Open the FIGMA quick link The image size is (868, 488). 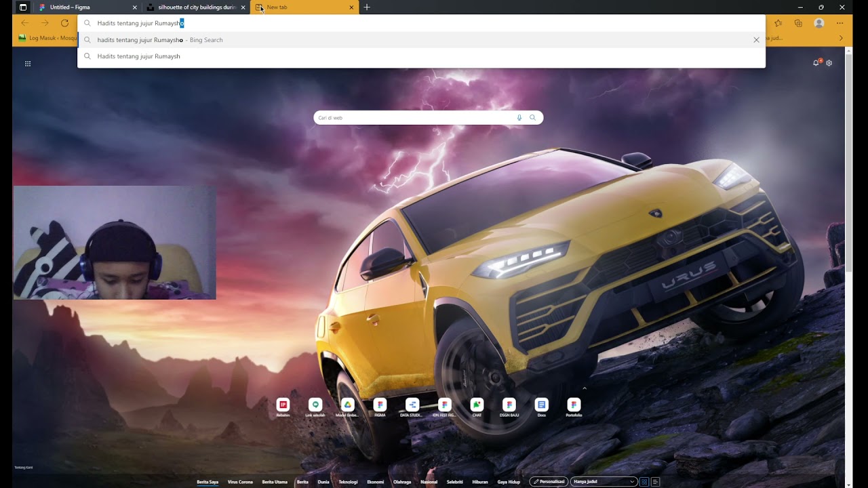(x=380, y=407)
